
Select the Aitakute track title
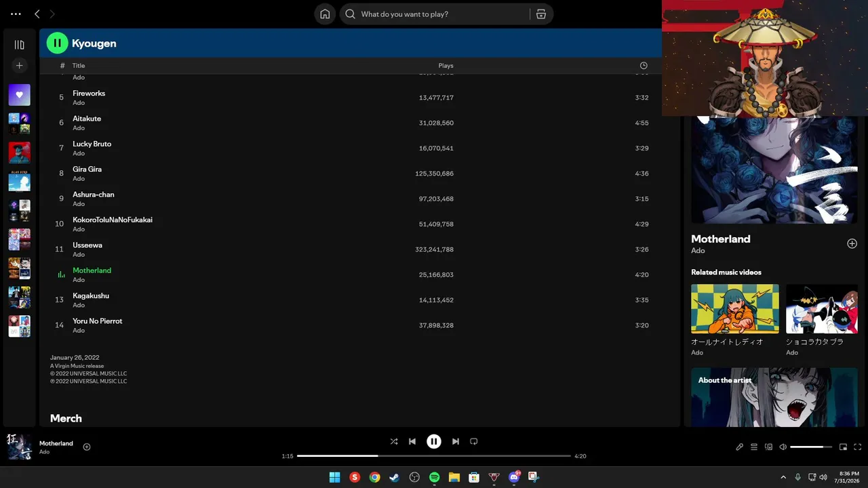(x=87, y=119)
